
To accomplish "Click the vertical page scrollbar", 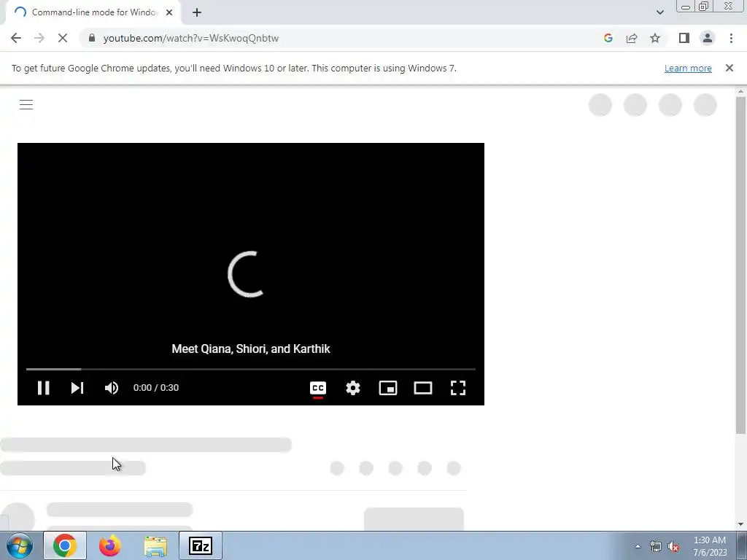I will click(x=741, y=264).
